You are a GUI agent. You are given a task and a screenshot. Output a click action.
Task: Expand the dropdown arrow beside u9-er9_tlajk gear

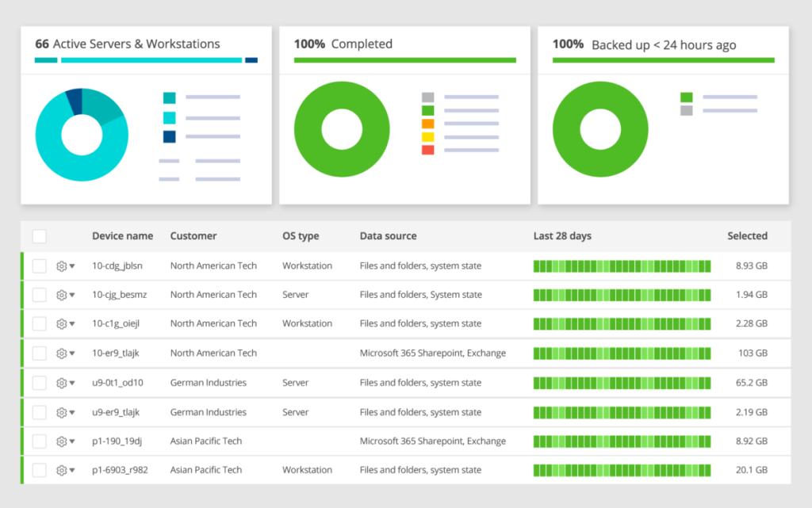(x=72, y=413)
